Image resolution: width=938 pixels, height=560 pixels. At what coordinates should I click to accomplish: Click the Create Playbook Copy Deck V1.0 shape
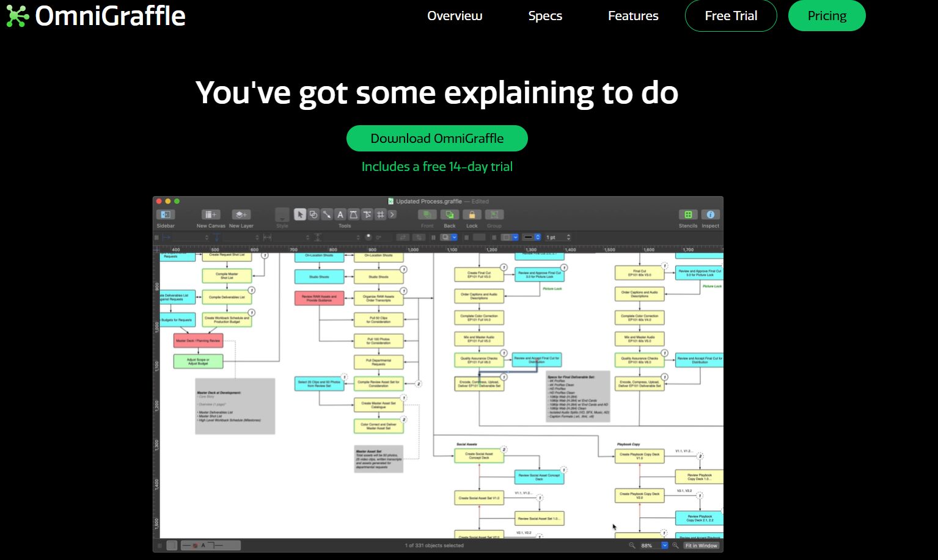click(x=639, y=456)
